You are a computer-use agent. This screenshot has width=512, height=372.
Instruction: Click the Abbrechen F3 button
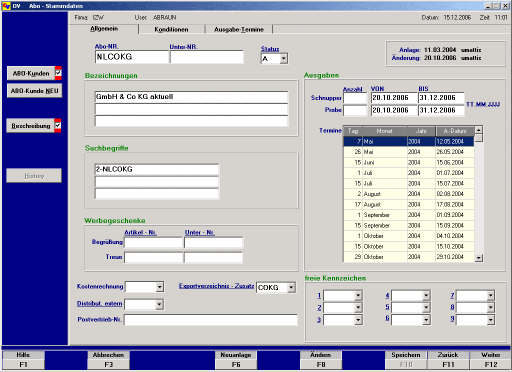click(x=108, y=360)
